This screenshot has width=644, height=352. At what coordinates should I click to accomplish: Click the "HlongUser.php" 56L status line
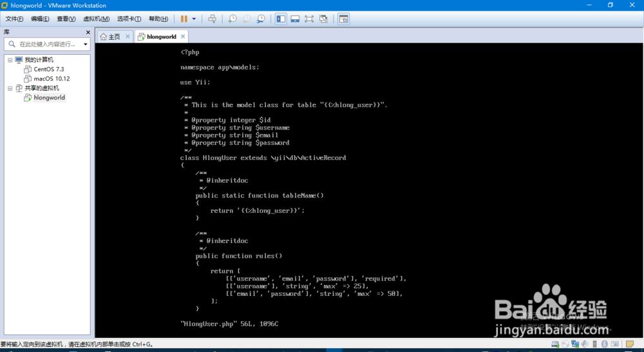229,324
